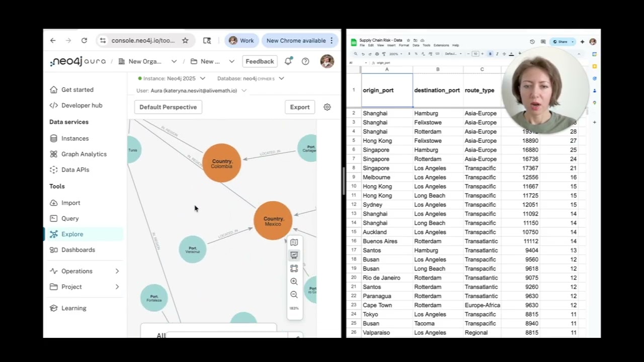Viewport: 644px width, 362px height.
Task: Toggle strikethrough in Sheets
Action: pos(504,54)
